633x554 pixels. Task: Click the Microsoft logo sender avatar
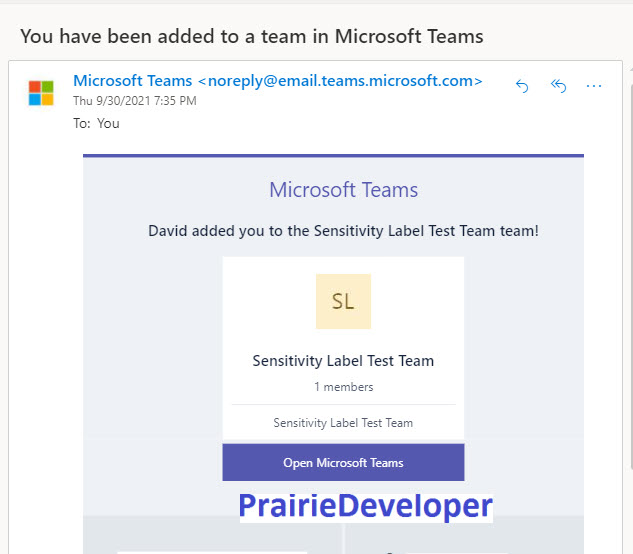click(41, 93)
